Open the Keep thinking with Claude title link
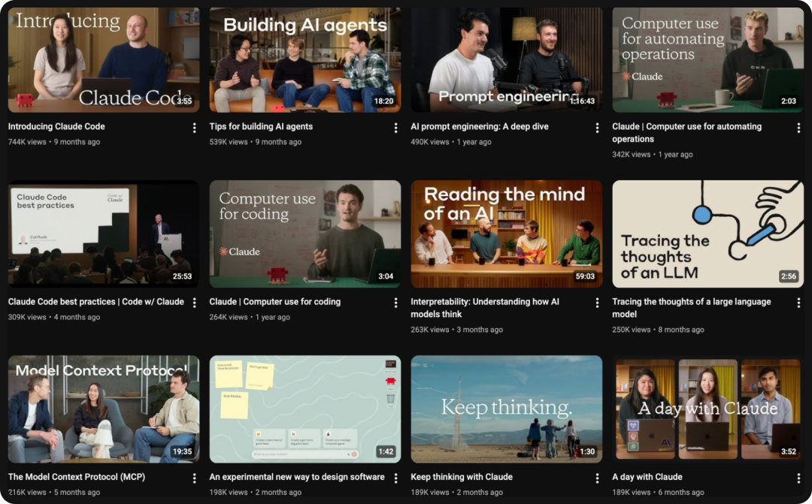Screen dimensions: 812x504 pyautogui.click(x=461, y=477)
